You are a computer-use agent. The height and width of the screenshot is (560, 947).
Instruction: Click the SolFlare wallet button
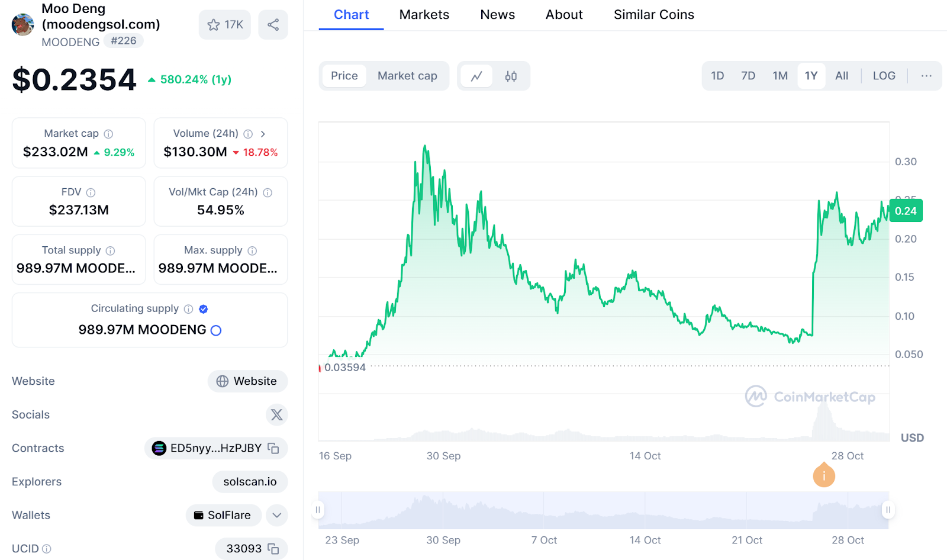tap(224, 516)
